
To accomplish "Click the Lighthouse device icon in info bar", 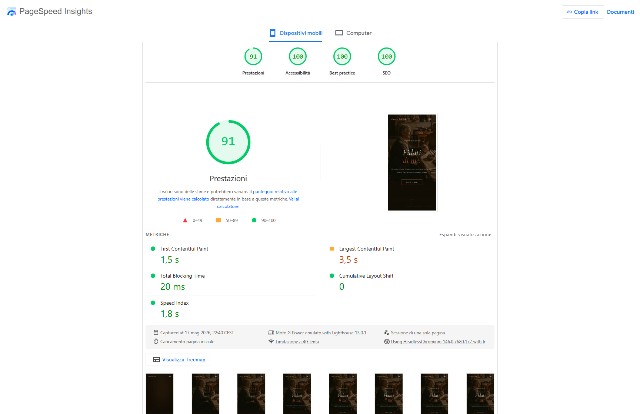I will pyautogui.click(x=271, y=332).
